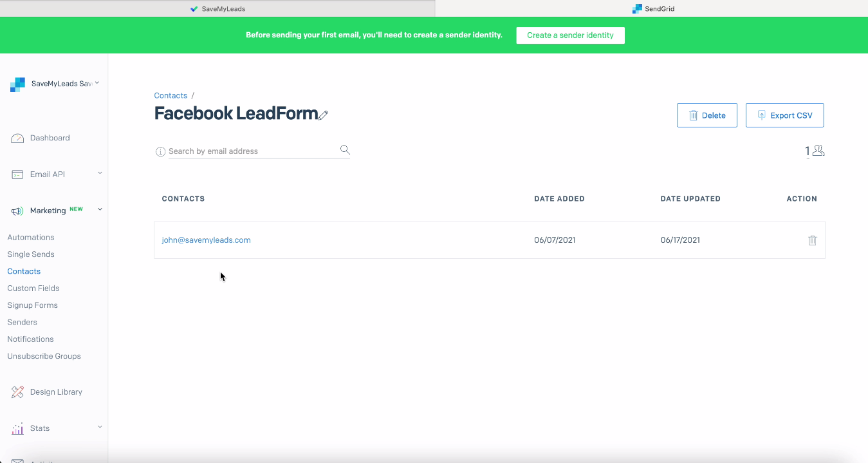Screen dimensions: 868x463
Task: Open Signup Forms in sidebar
Action: (33, 305)
